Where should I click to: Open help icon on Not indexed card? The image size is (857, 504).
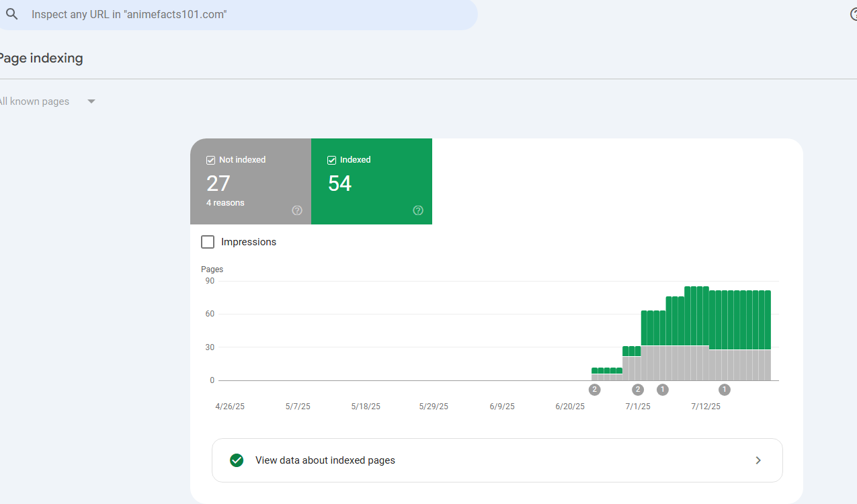click(297, 210)
